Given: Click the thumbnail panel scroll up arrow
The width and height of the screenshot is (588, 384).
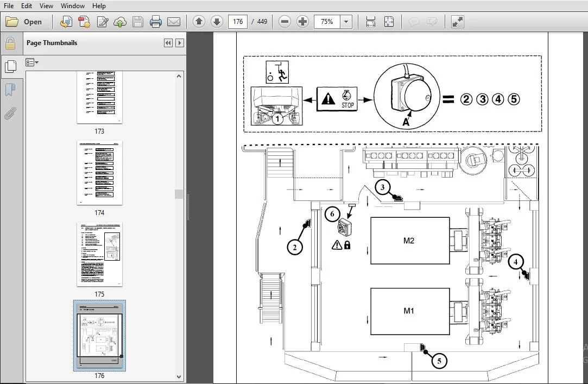Looking at the screenshot, I should coord(179,76).
